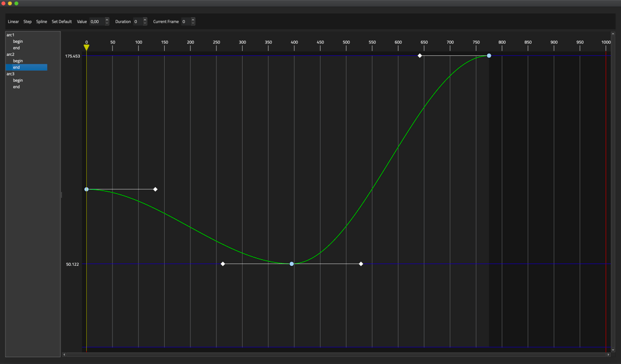Increase the Duration with up arrow

[145, 20]
